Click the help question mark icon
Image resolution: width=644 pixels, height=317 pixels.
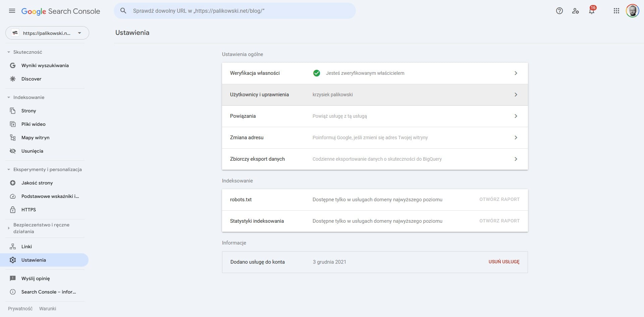[559, 11]
